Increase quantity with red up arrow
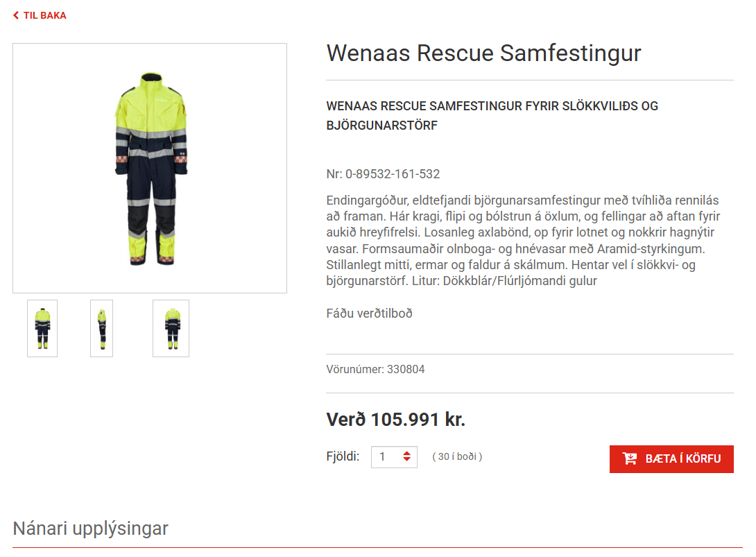The image size is (756, 557). pos(407,453)
